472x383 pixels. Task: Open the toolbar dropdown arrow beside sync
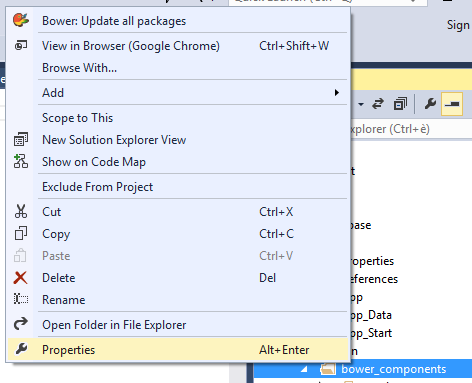point(361,104)
